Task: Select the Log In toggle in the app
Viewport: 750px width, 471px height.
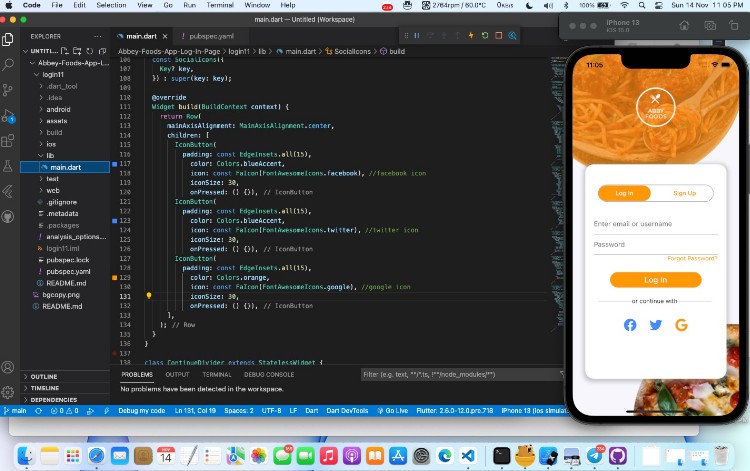Action: pyautogui.click(x=624, y=193)
